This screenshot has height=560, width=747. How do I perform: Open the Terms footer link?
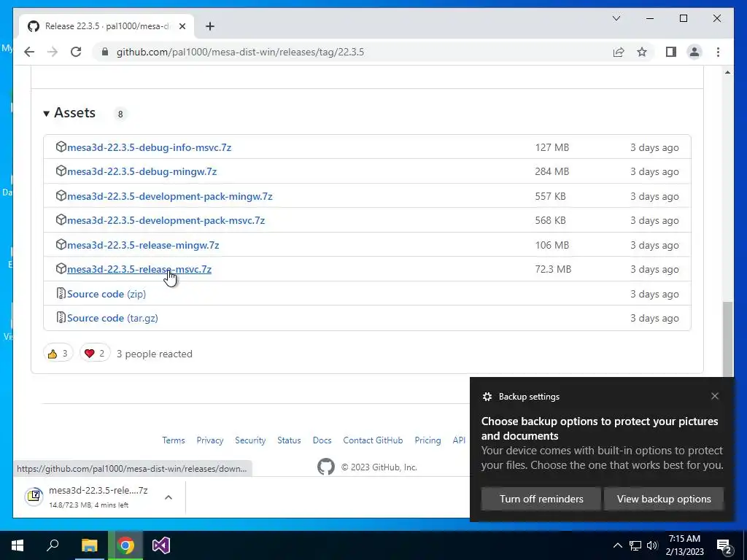pyautogui.click(x=174, y=440)
